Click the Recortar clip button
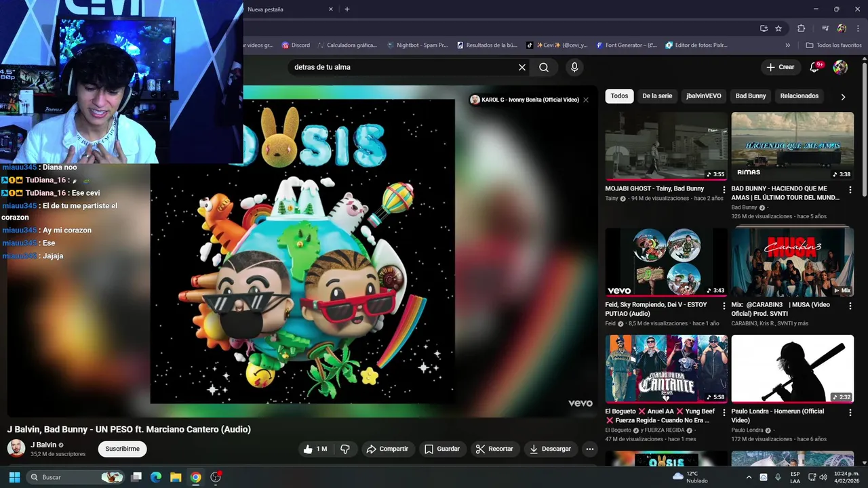Viewport: 868px width, 488px height. (x=494, y=449)
